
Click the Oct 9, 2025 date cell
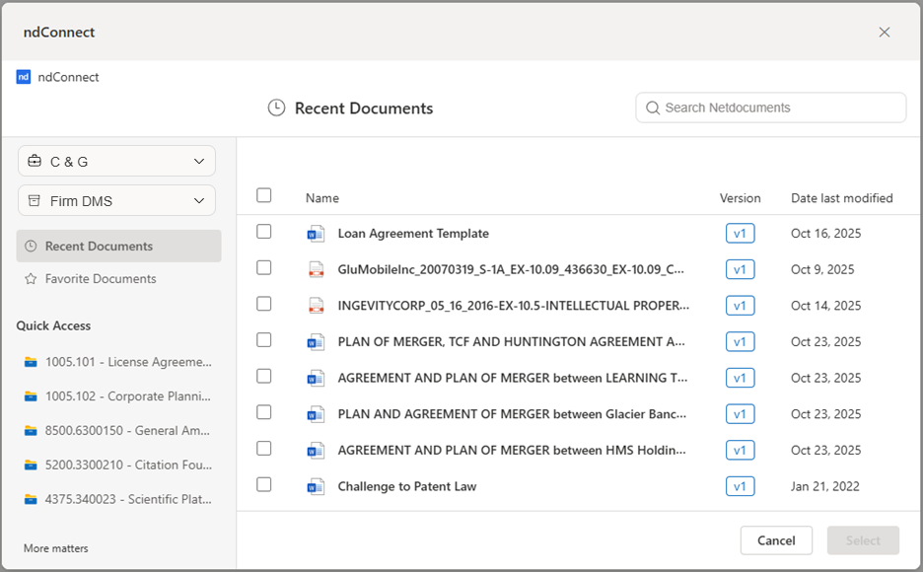coord(822,269)
